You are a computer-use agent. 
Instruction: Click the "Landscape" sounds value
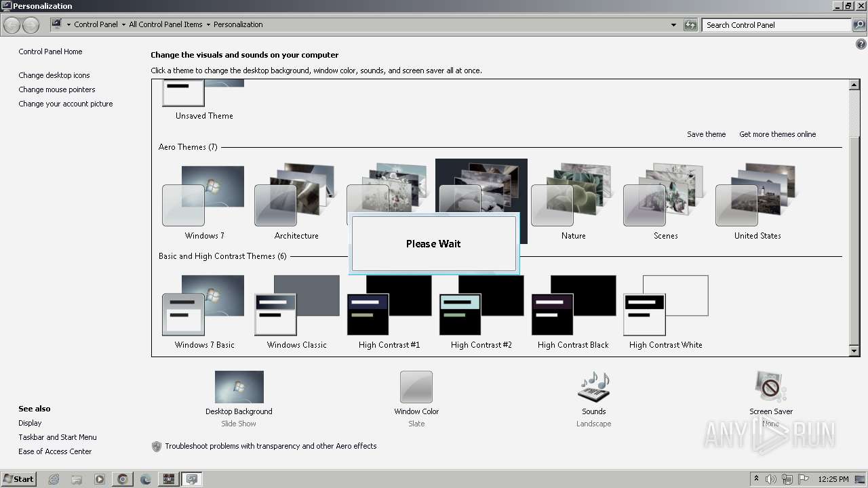tap(593, 424)
